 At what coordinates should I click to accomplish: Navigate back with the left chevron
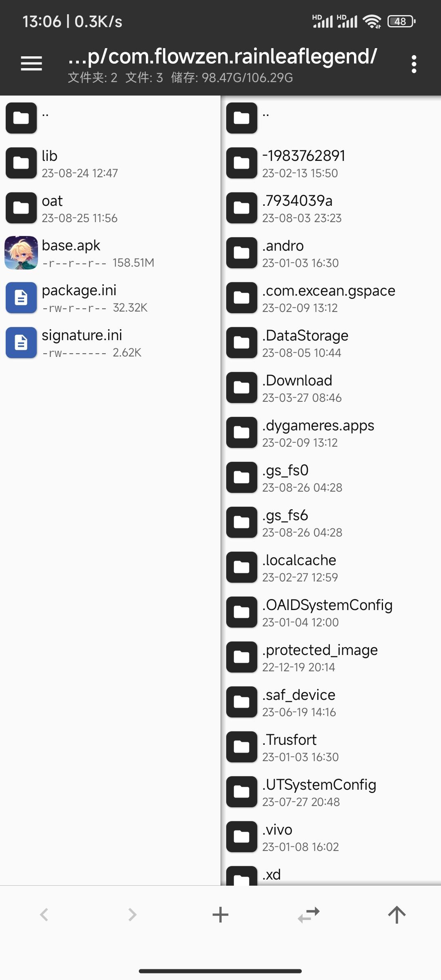(44, 915)
